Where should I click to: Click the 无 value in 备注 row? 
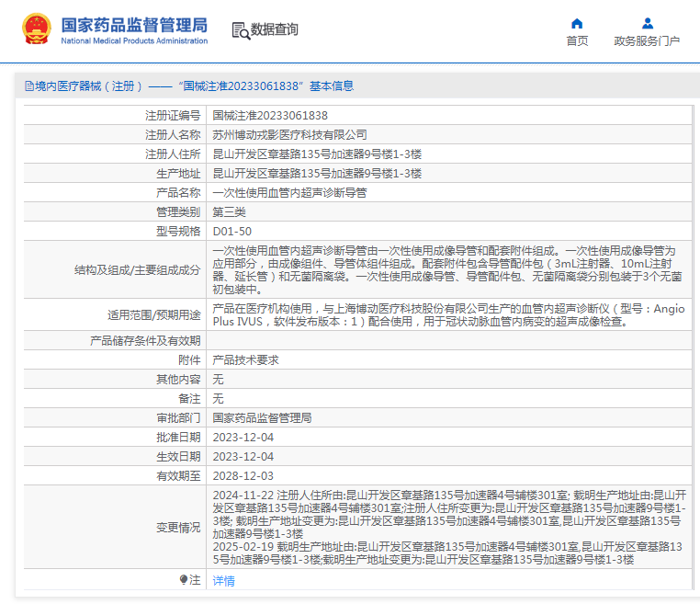pyautogui.click(x=218, y=398)
